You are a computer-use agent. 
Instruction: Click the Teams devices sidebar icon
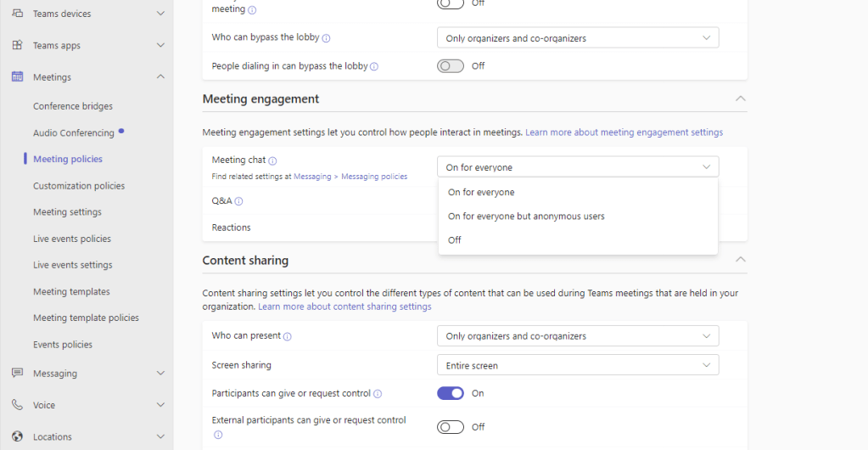click(17, 14)
